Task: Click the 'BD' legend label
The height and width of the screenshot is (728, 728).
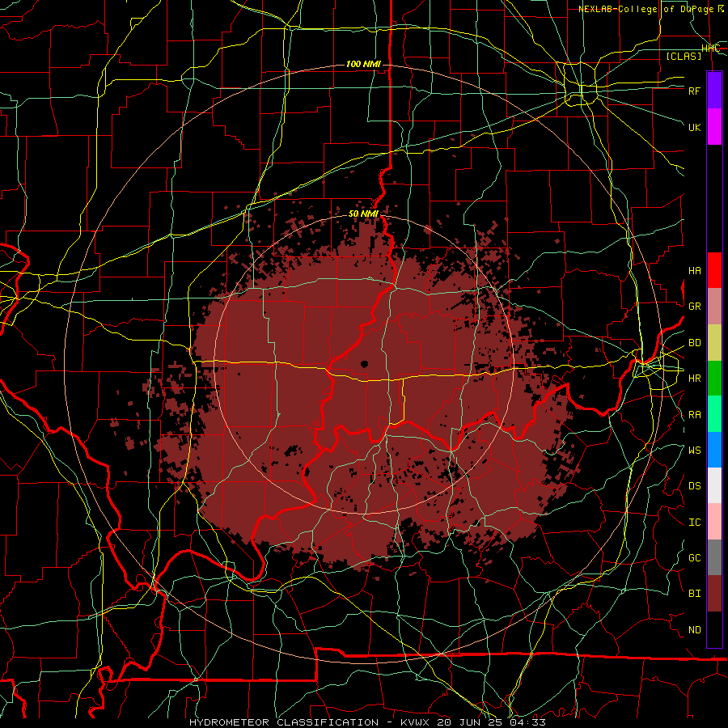Action: [x=695, y=343]
